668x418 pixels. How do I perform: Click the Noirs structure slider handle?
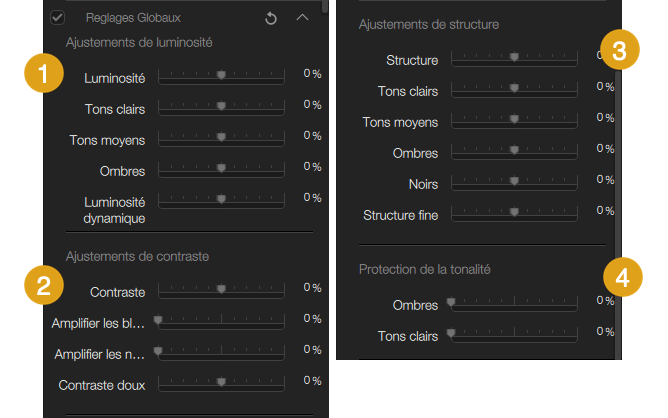click(x=515, y=181)
